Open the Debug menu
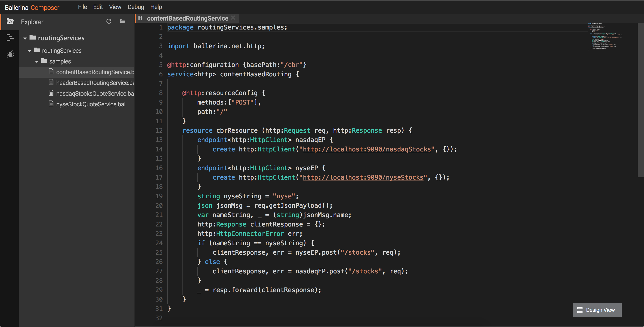Viewport: 644px width, 327px height. [136, 7]
